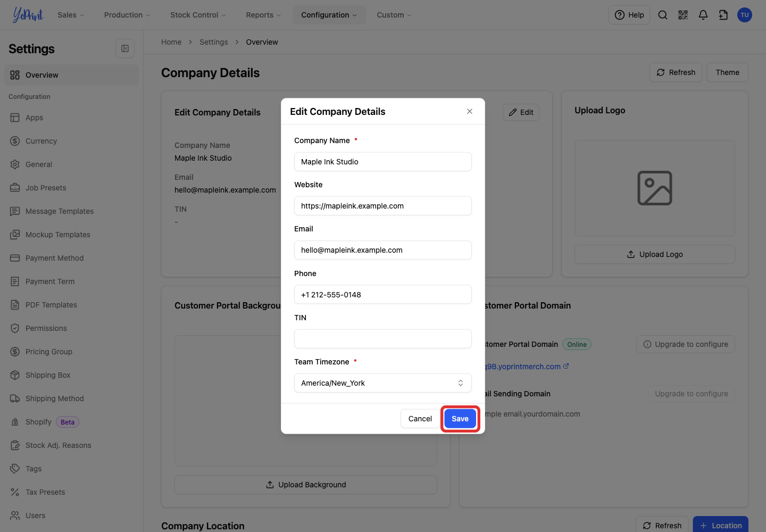The height and width of the screenshot is (532, 766).
Task: Open Permissions settings
Action: tap(71, 328)
